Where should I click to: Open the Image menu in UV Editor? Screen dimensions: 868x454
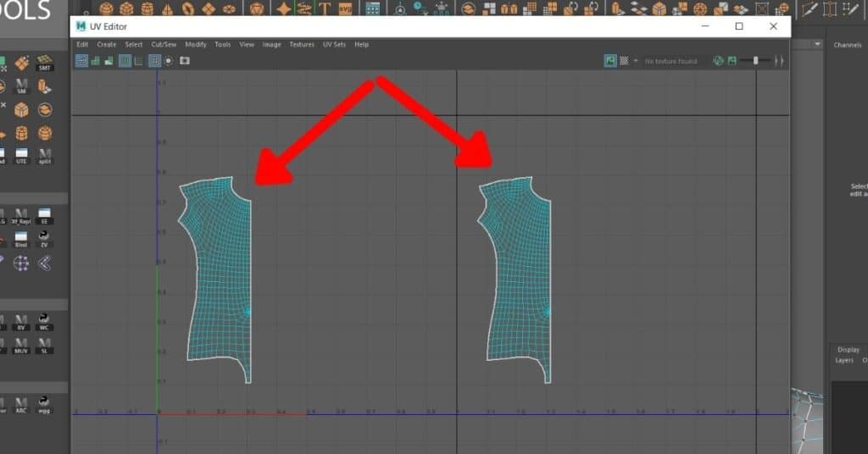pos(272,44)
